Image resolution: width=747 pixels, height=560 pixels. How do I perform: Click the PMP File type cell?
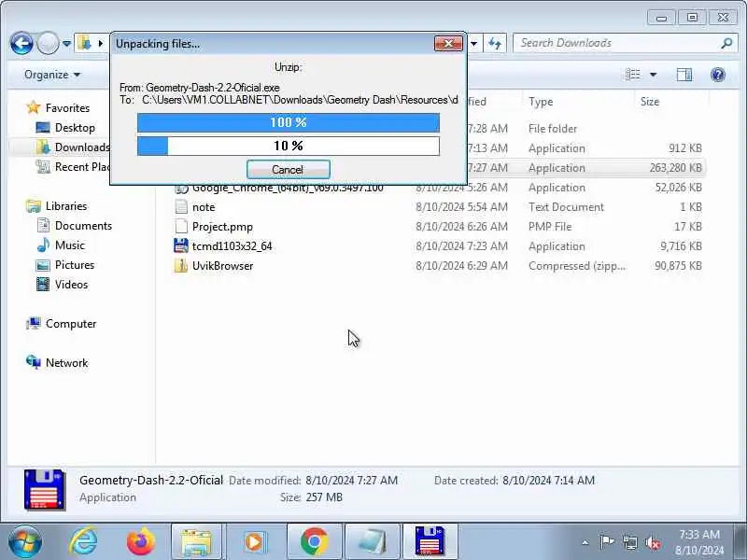pos(550,227)
